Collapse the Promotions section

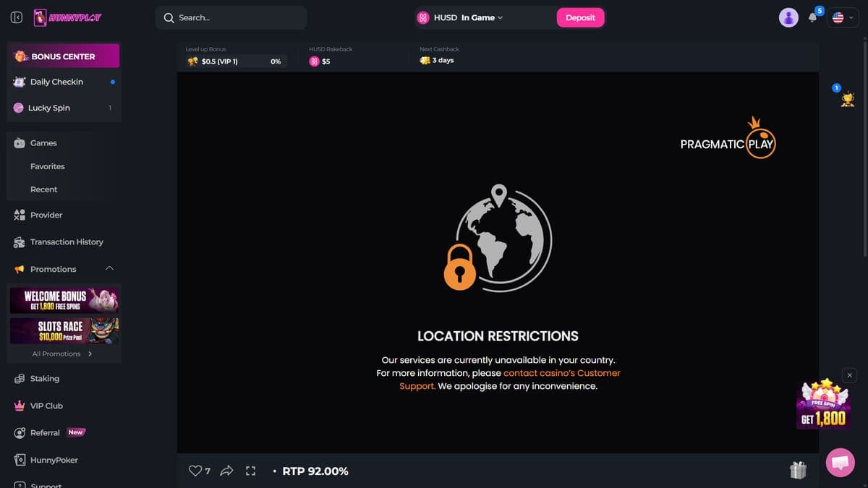pos(109,268)
